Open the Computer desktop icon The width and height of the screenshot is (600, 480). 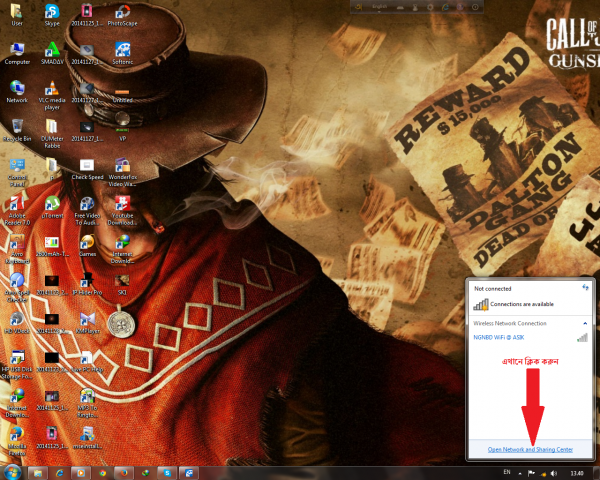17,53
